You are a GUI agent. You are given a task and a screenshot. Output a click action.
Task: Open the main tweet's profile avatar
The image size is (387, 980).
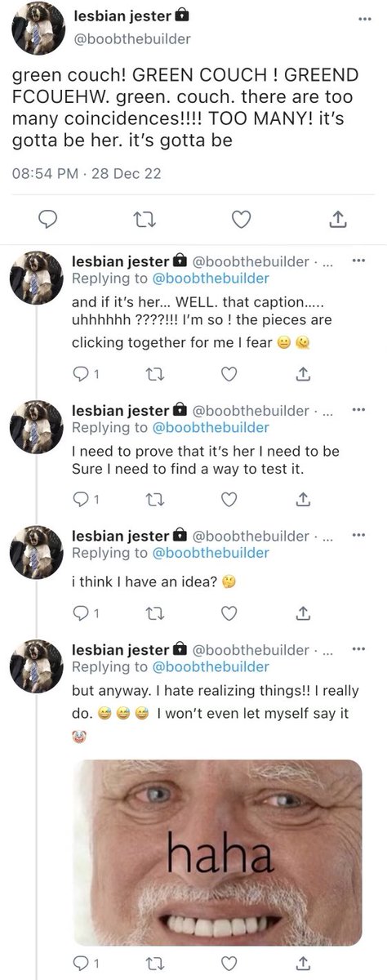pos(37,25)
